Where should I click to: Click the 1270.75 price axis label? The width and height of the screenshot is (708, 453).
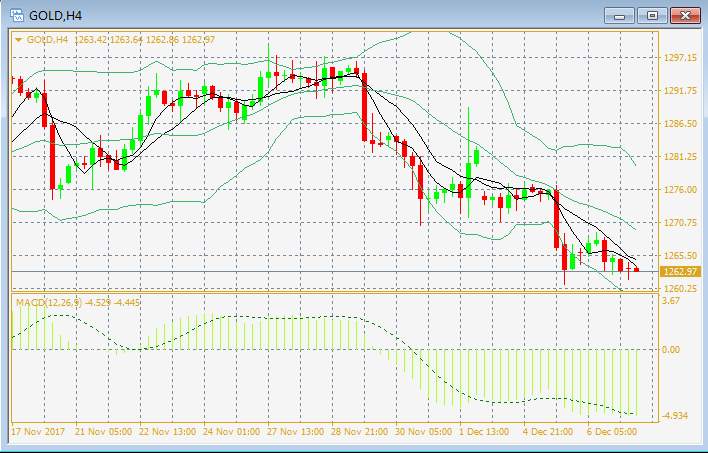click(680, 222)
